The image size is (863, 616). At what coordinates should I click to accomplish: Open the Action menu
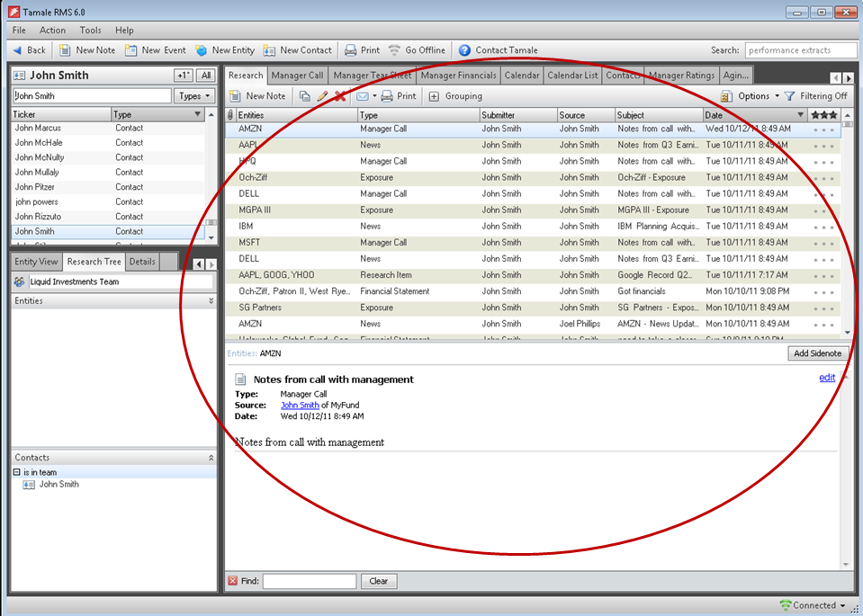tap(52, 31)
